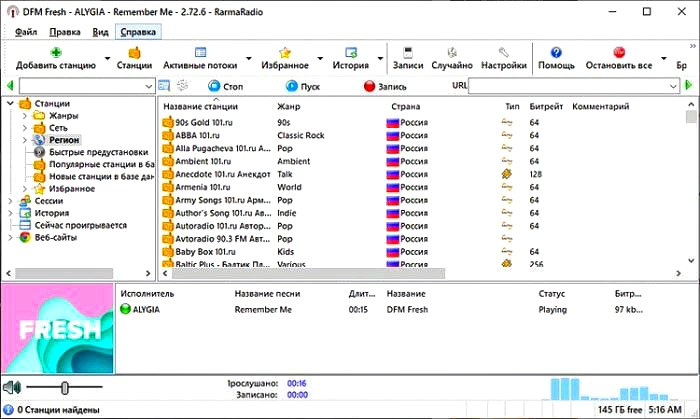Screen dimensions: 700x419
Task: Click the Исполнитель column header
Action: pyautogui.click(x=147, y=294)
